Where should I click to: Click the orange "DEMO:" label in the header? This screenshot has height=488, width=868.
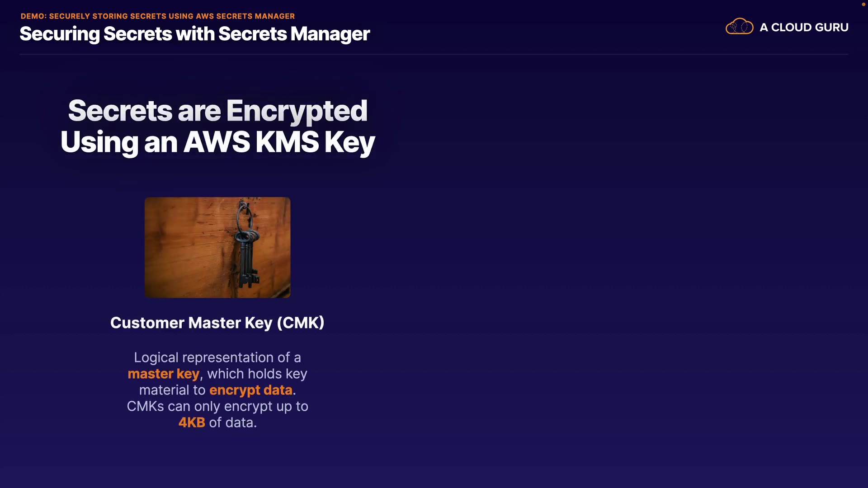point(33,16)
